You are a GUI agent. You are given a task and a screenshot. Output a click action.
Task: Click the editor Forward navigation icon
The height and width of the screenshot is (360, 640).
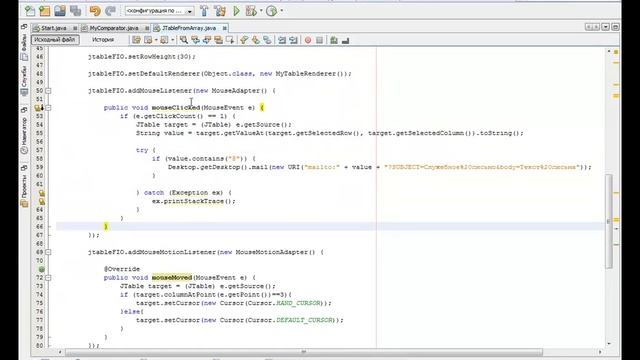(x=164, y=40)
